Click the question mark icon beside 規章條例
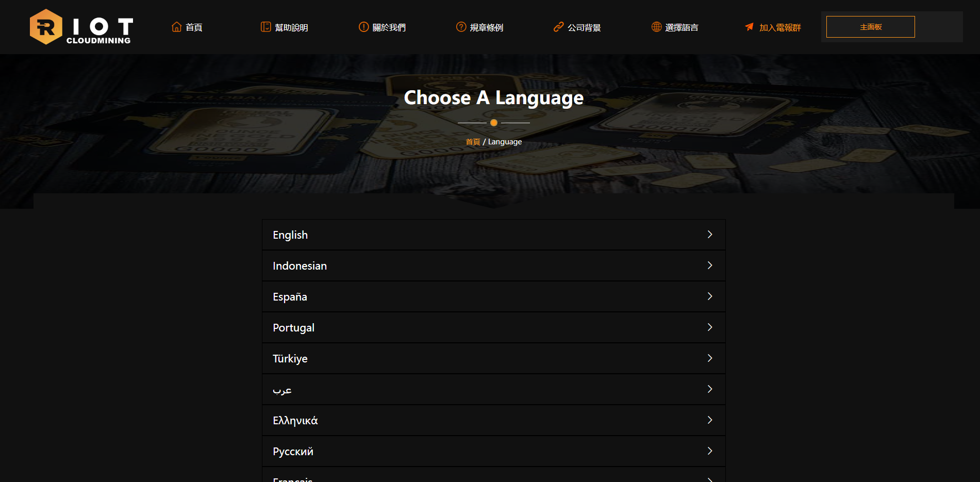This screenshot has height=482, width=980. pyautogui.click(x=461, y=27)
